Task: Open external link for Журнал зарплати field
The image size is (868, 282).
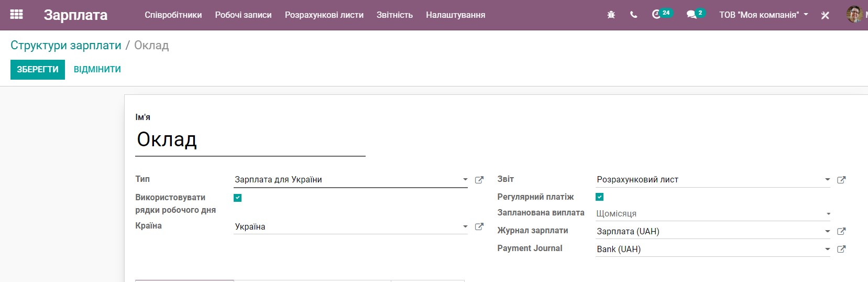Action: pyautogui.click(x=841, y=231)
